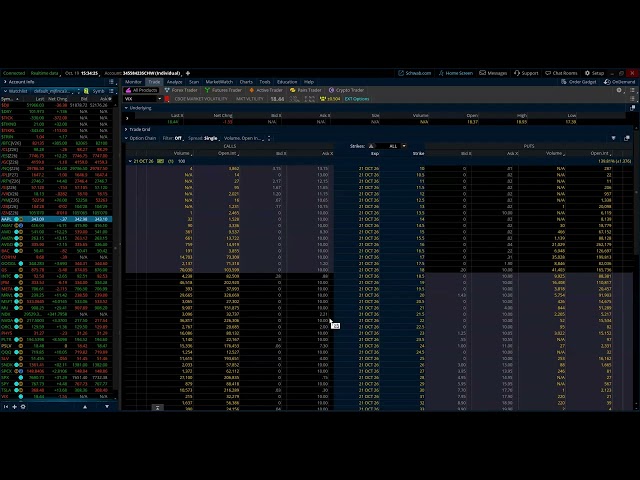Go to the MarketWatch tab
The image size is (640, 480).
coord(219,82)
